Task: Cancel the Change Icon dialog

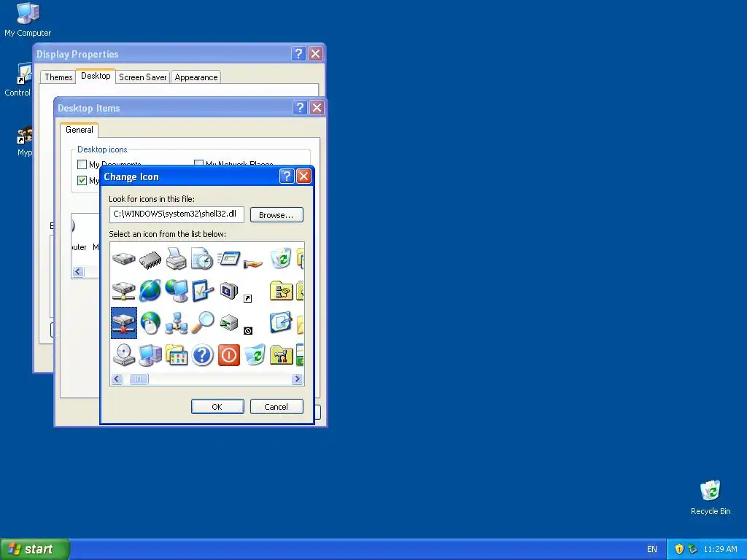Action: pos(276,407)
